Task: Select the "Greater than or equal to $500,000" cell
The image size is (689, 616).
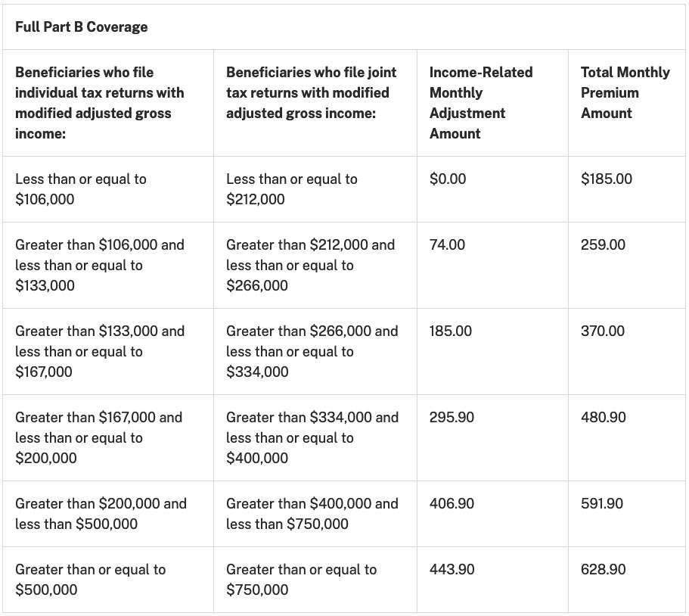Action: tap(90, 580)
